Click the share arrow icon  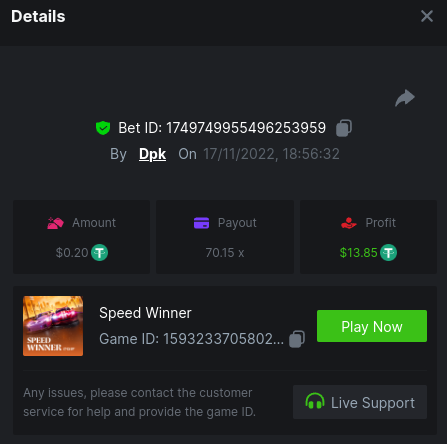[x=405, y=98]
